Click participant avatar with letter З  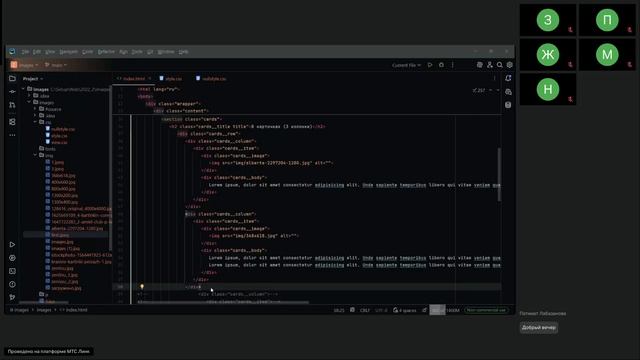tap(548, 20)
